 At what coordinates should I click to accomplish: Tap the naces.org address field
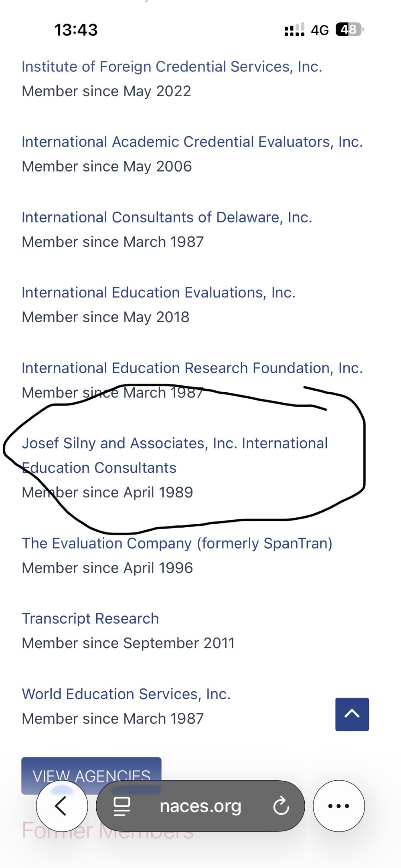click(200, 806)
